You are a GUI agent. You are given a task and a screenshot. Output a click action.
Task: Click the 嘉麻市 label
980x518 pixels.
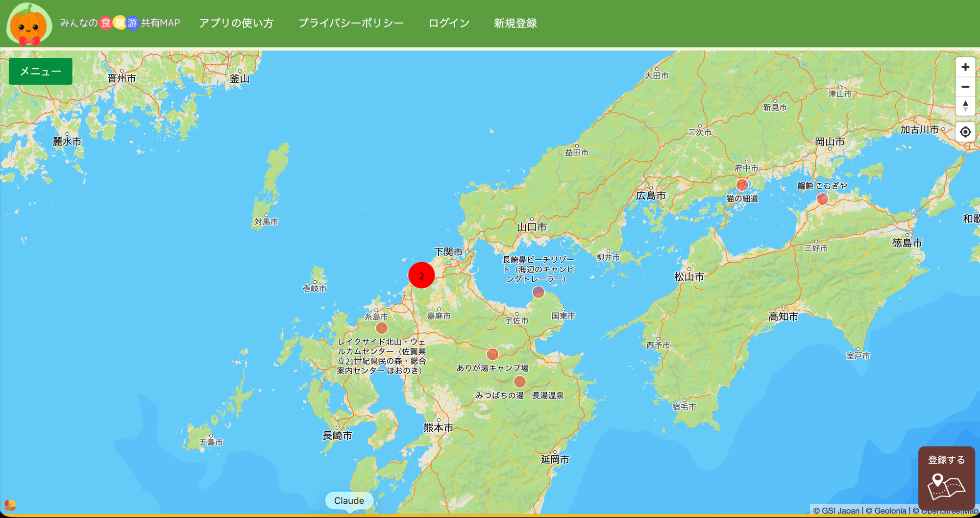click(x=439, y=316)
